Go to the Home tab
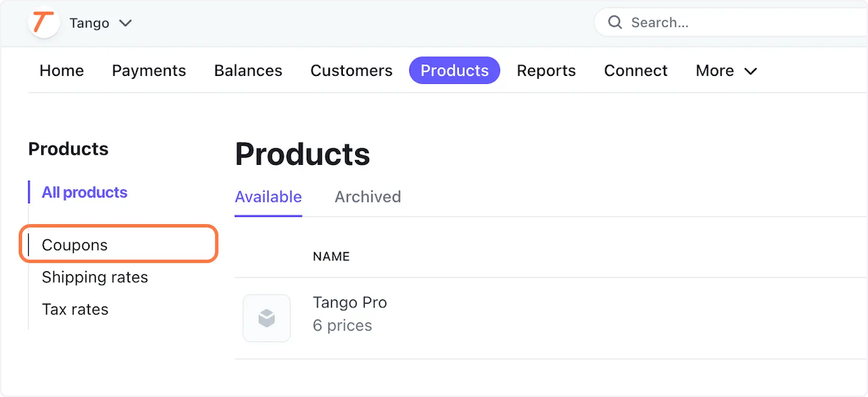The width and height of the screenshot is (868, 397). coord(61,70)
